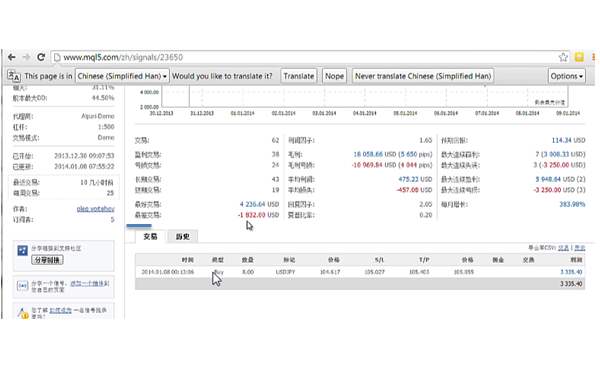
Task: Click gross profit 18 058.66 USD (5 650 pips)
Action: pos(393,154)
